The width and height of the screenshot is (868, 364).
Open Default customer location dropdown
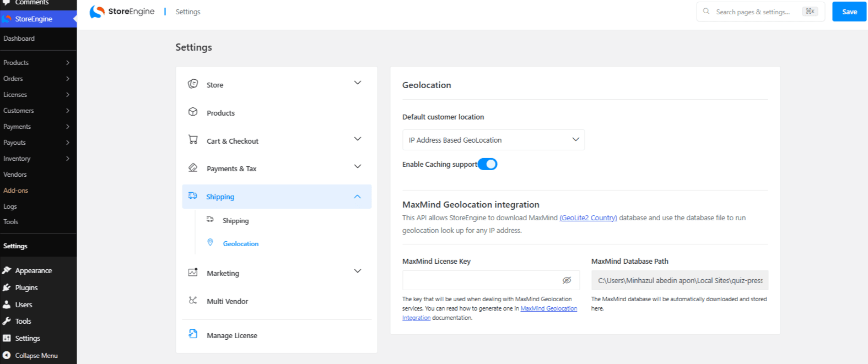[493, 140]
